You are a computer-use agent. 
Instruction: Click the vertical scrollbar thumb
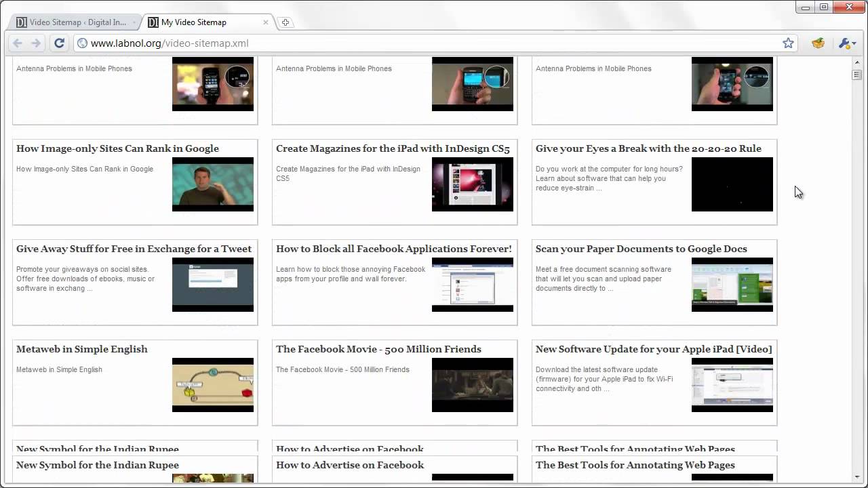click(x=856, y=75)
